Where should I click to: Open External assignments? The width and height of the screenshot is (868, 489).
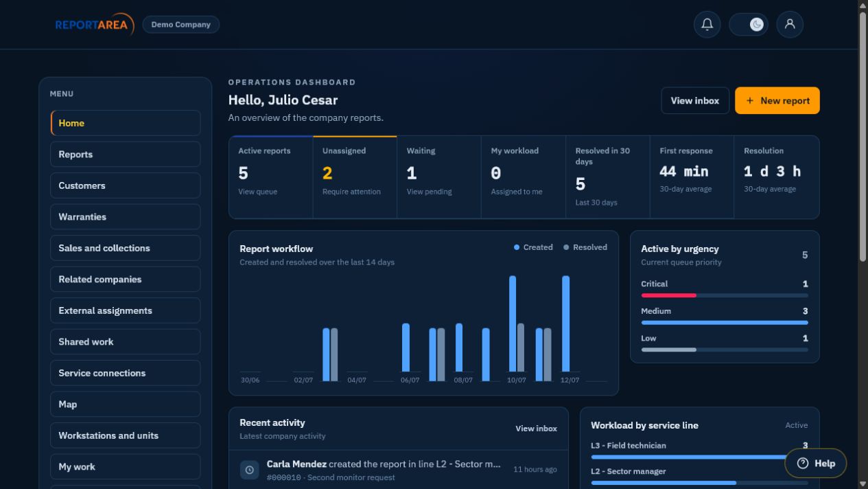126,310
